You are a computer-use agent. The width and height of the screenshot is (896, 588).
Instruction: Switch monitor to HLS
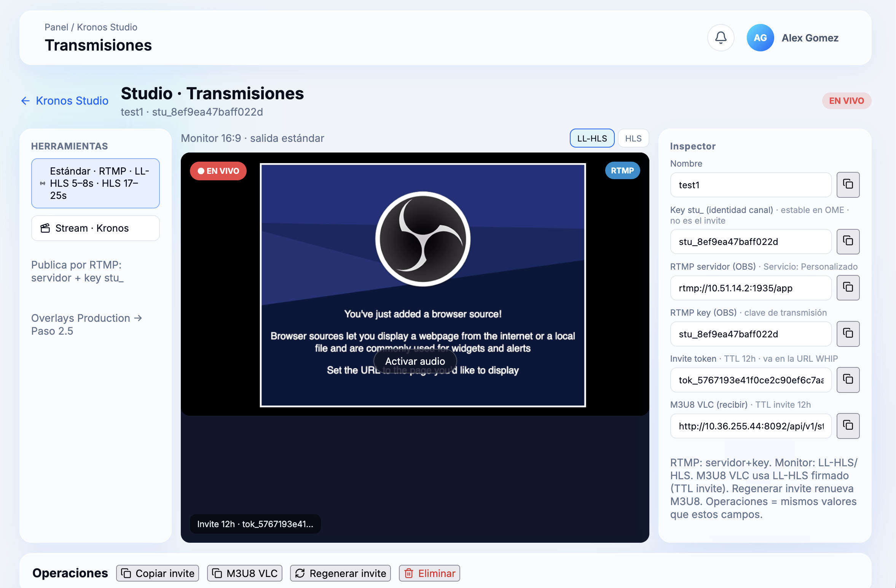[x=633, y=138]
